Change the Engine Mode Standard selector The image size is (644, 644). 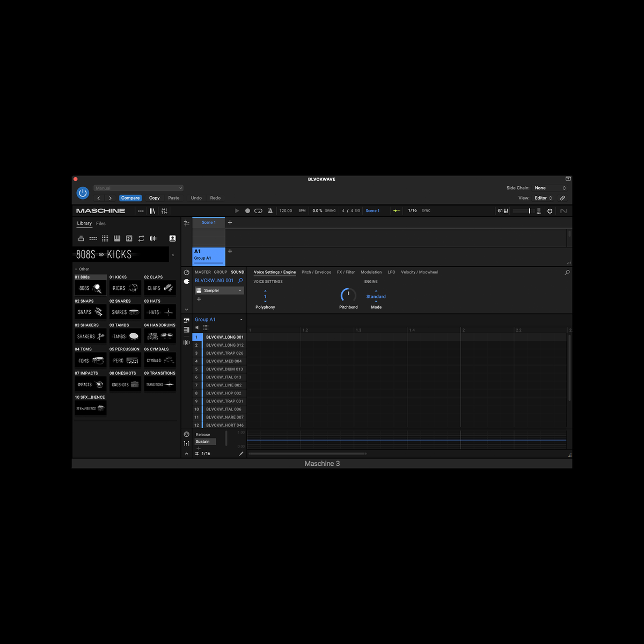[376, 297]
